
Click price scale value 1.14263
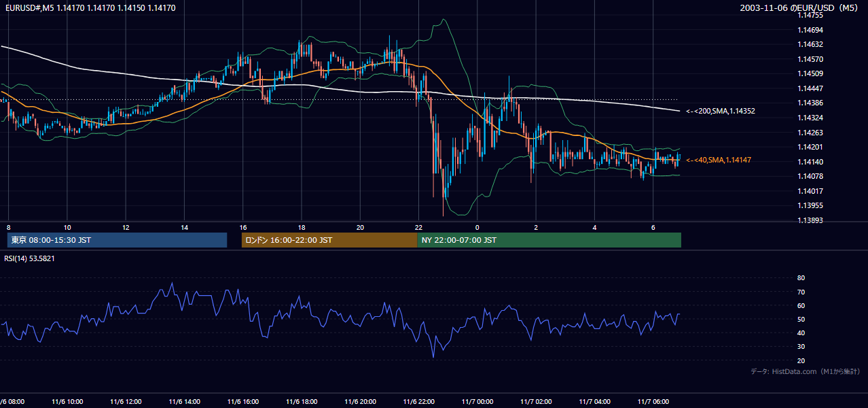pos(810,133)
